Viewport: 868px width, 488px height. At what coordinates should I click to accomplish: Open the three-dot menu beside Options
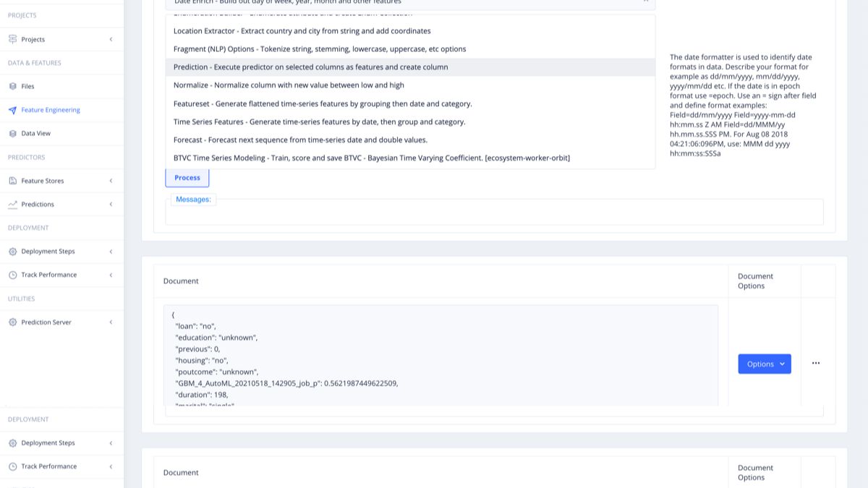816,364
